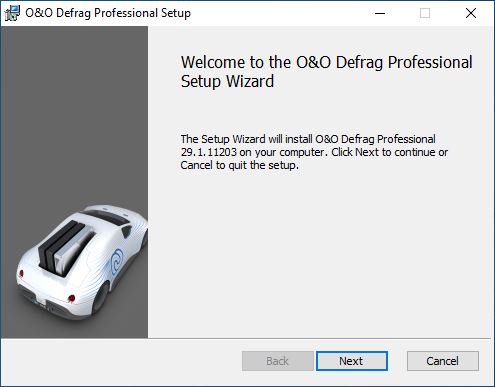Click the Cancel to quit description line
The image size is (495, 387).
pos(239,165)
